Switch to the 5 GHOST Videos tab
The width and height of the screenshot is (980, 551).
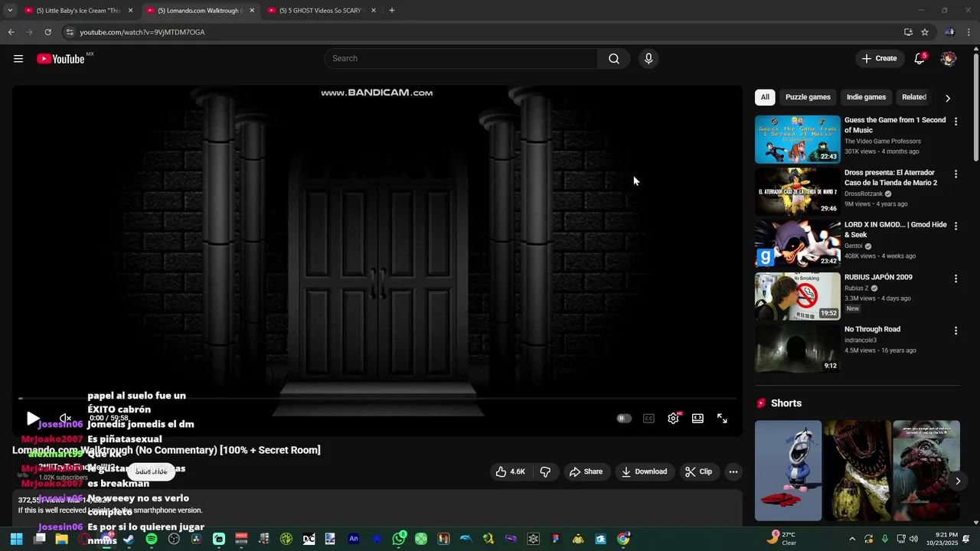pos(321,11)
